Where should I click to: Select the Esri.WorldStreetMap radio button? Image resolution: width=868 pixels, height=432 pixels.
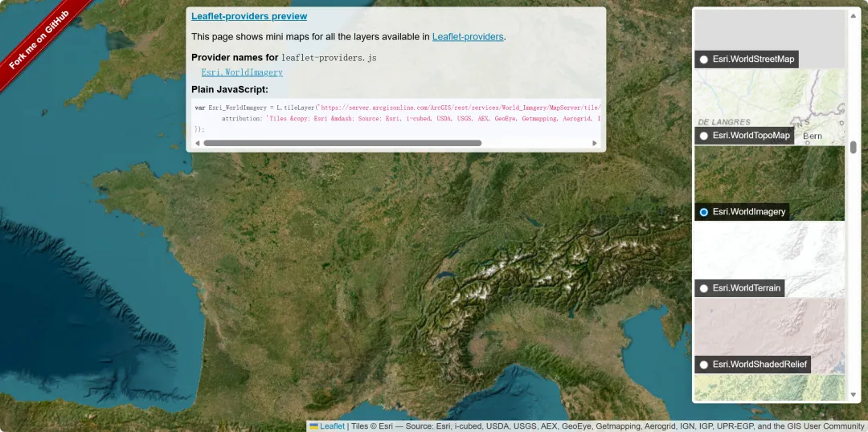coord(703,59)
